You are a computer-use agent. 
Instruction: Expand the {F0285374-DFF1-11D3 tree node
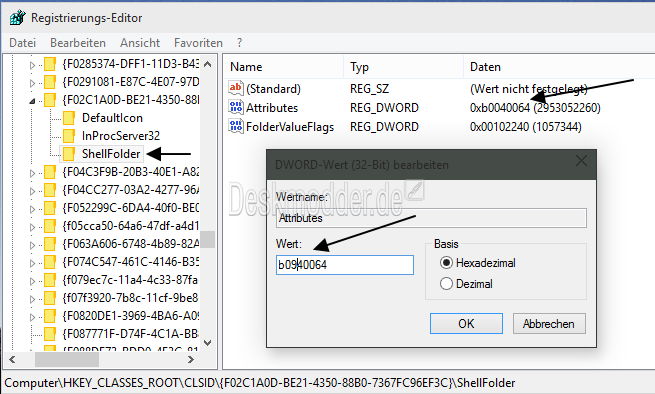pos(32,65)
